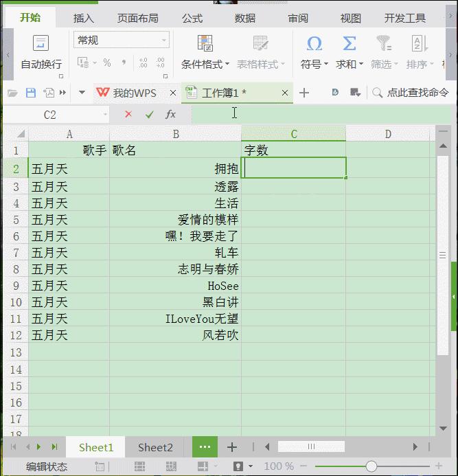Image resolution: width=458 pixels, height=476 pixels.
Task: Switch to 我的WPS document tab
Action: click(x=135, y=93)
